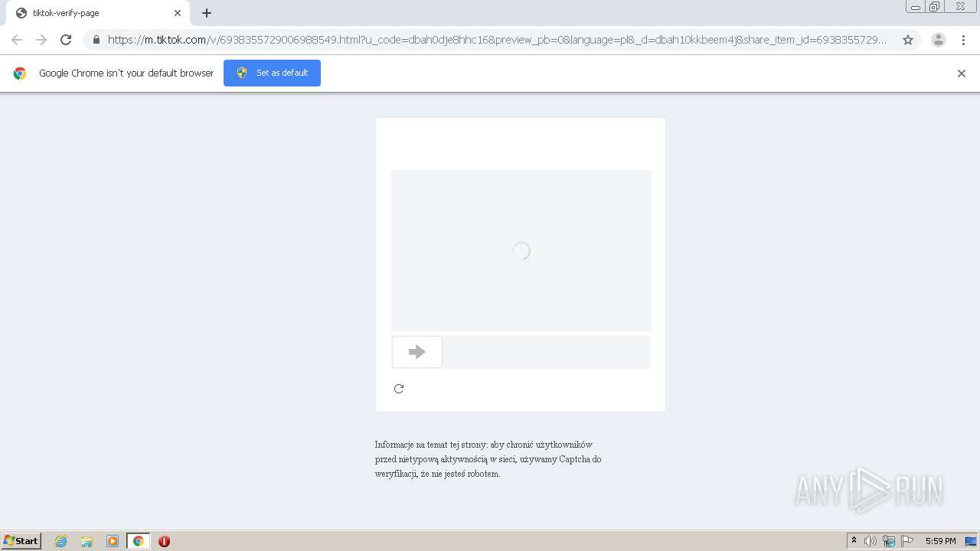The image size is (980, 551).
Task: Click the red security taskbar icon
Action: (x=164, y=541)
